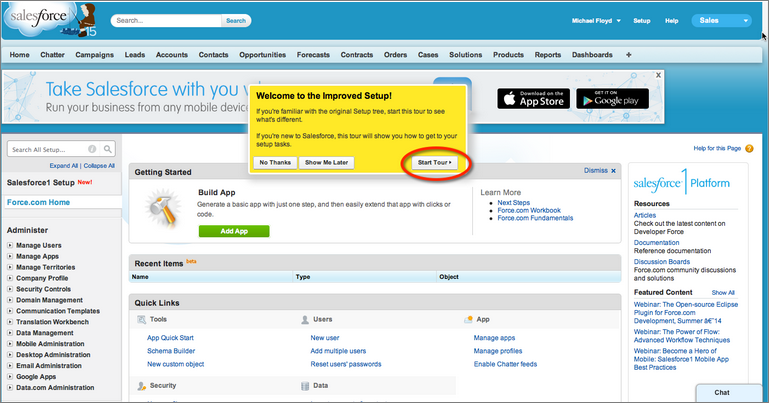Image resolution: width=769 pixels, height=403 pixels.
Task: Click the Dismiss X icon
Action: click(x=613, y=171)
